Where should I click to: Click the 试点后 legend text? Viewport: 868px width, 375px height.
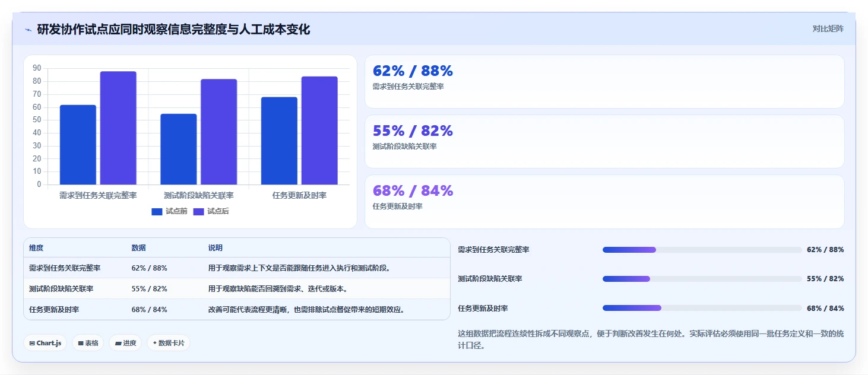(x=218, y=212)
